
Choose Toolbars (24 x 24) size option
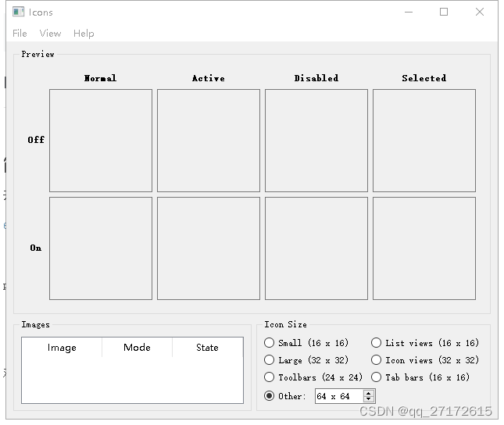(x=270, y=377)
